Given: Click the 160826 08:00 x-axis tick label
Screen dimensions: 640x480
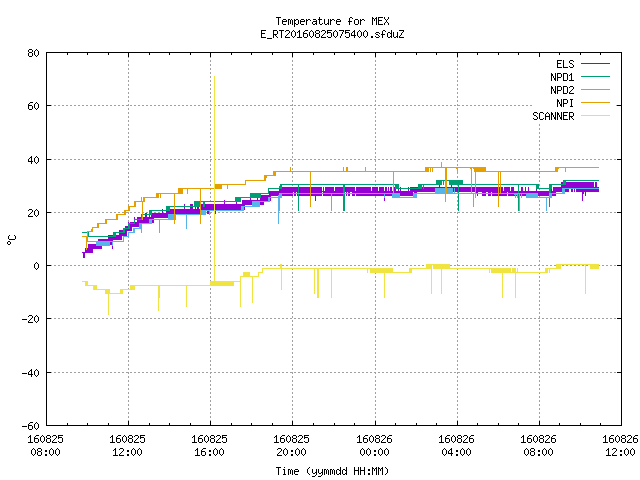Looking at the screenshot, I should 538,446.
